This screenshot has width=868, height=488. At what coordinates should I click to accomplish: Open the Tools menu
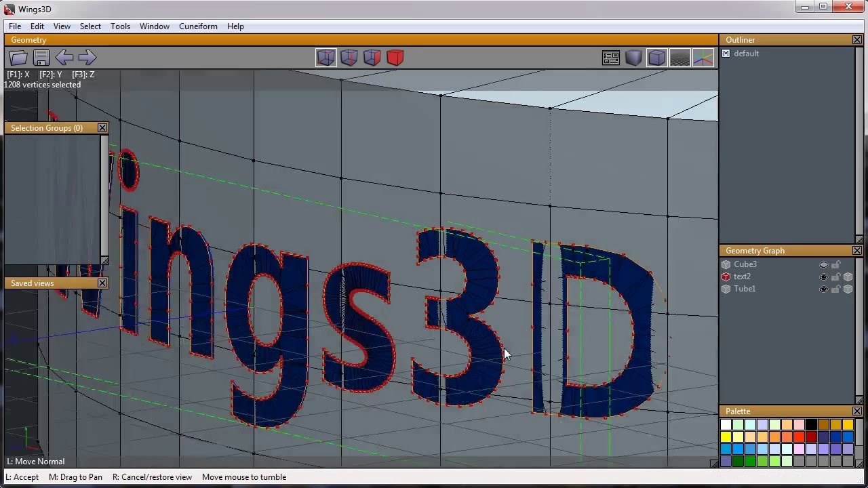coord(120,26)
